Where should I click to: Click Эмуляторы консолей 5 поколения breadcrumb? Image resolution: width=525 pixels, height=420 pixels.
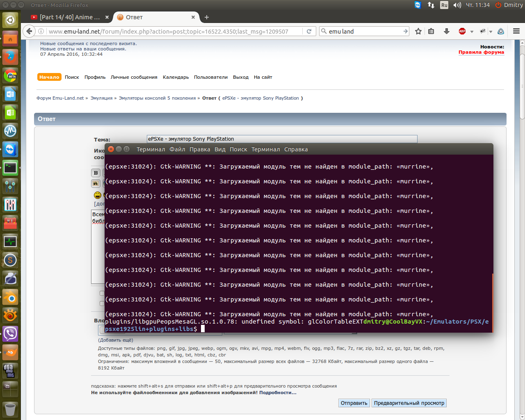(x=157, y=98)
